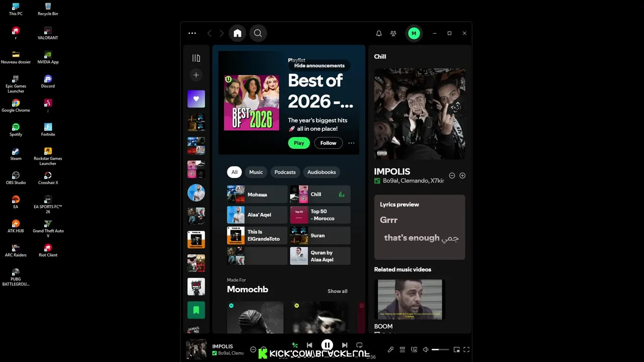
Task: Adjust the volume slider
Action: coord(440,349)
